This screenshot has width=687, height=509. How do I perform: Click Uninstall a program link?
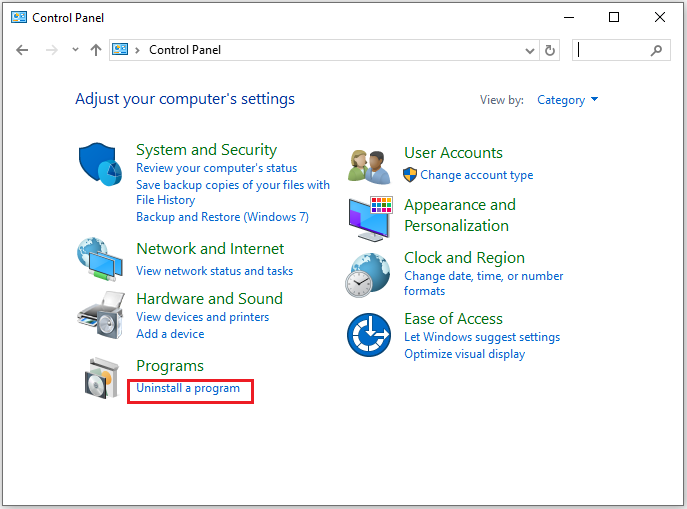pyautogui.click(x=188, y=388)
